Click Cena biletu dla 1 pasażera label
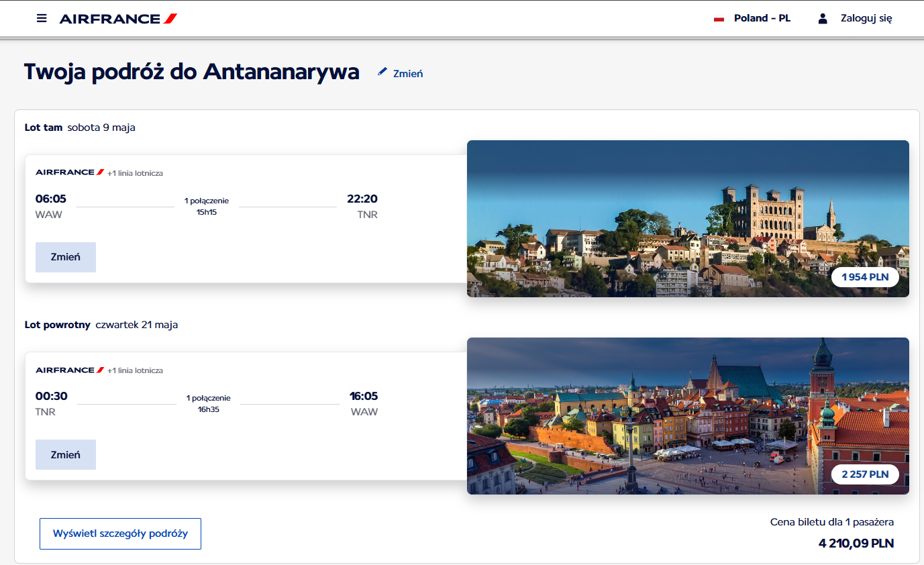Image resolution: width=924 pixels, height=565 pixels. click(832, 522)
